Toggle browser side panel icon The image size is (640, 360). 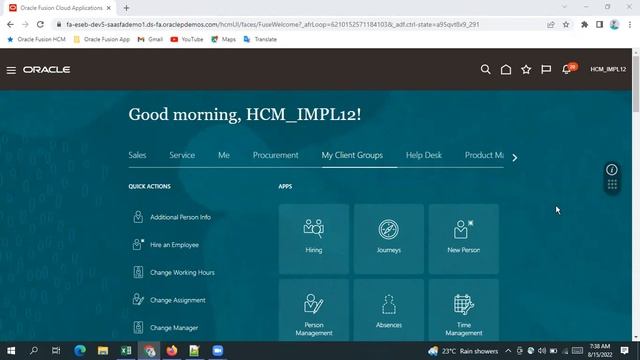coord(599,24)
